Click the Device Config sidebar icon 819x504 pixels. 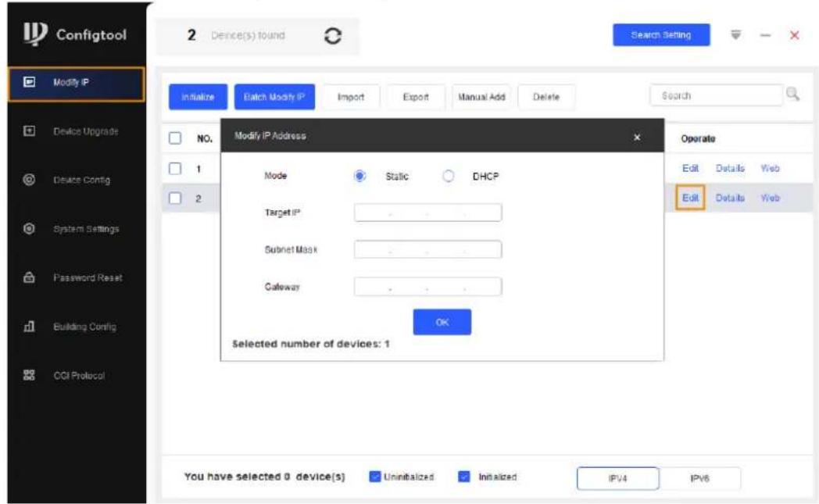[29, 180]
